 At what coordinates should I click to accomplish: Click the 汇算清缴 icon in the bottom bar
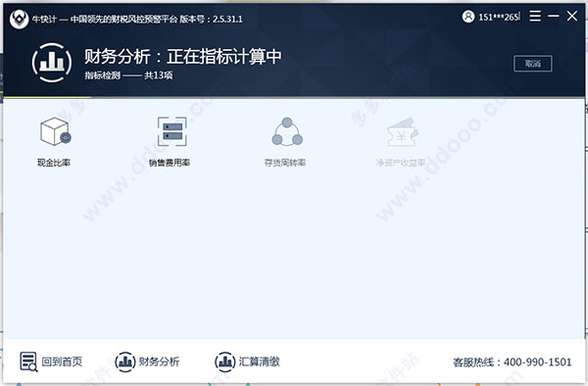pyautogui.click(x=225, y=362)
